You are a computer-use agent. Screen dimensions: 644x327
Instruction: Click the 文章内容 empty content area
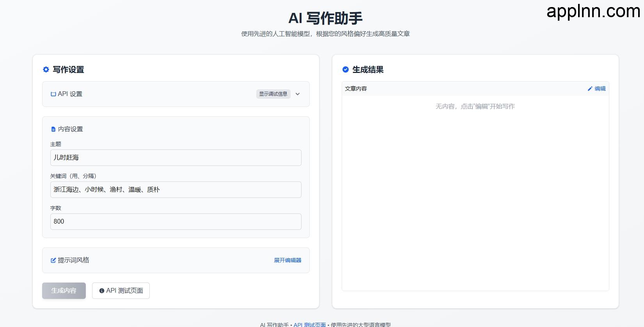coord(475,193)
